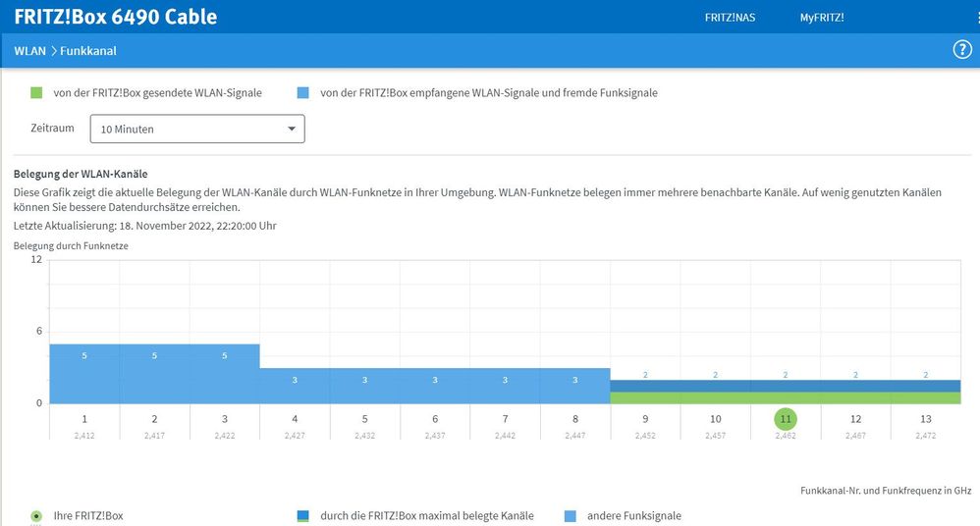Click the blue received-signals legend square

point(302,93)
